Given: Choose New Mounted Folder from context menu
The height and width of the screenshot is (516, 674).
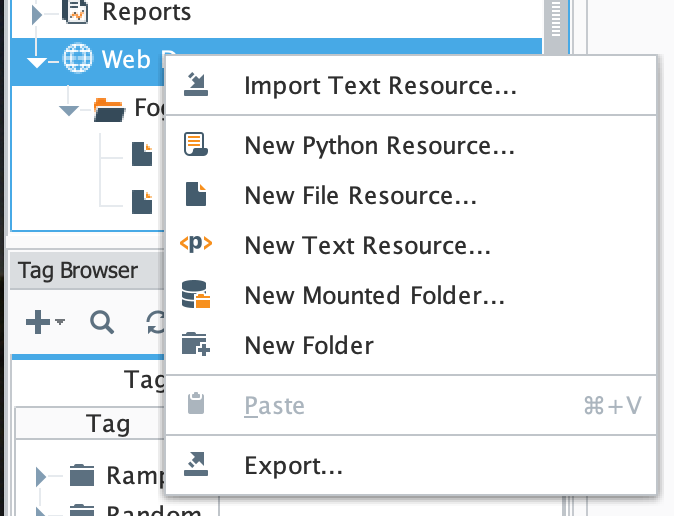Looking at the screenshot, I should point(374,296).
